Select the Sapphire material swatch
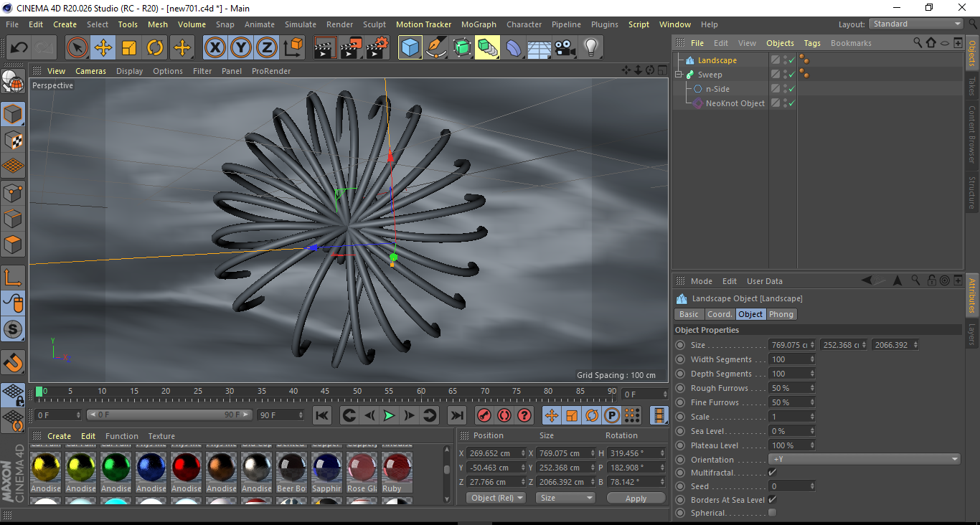 click(326, 468)
